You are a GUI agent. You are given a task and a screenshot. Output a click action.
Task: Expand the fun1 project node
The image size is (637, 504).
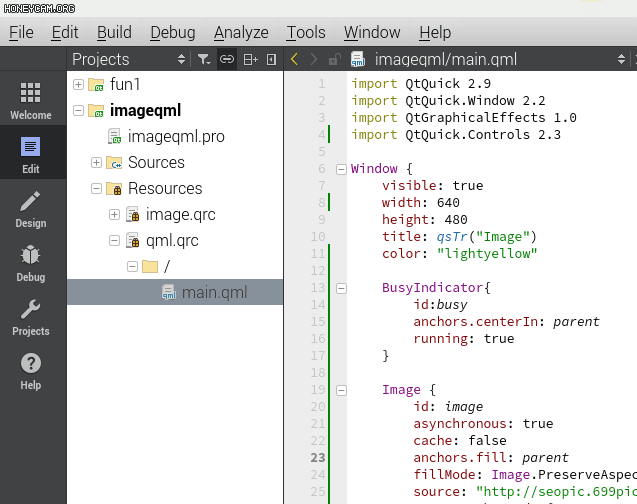[x=78, y=84]
